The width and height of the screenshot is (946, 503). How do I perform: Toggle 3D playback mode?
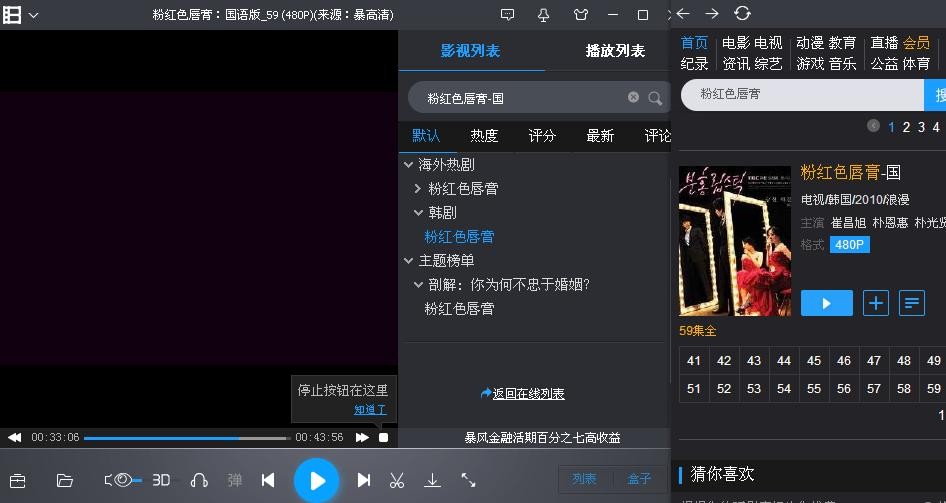(161, 480)
